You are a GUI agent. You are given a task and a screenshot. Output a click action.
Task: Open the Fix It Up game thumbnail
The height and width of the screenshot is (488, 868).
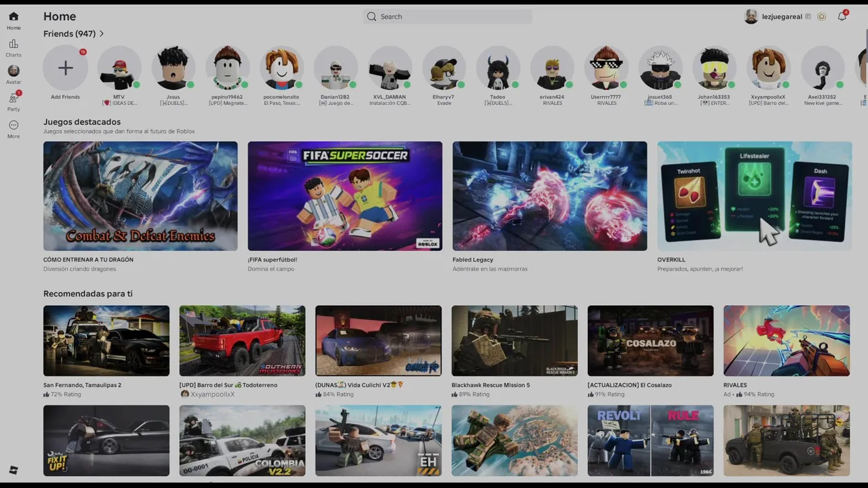point(106,441)
